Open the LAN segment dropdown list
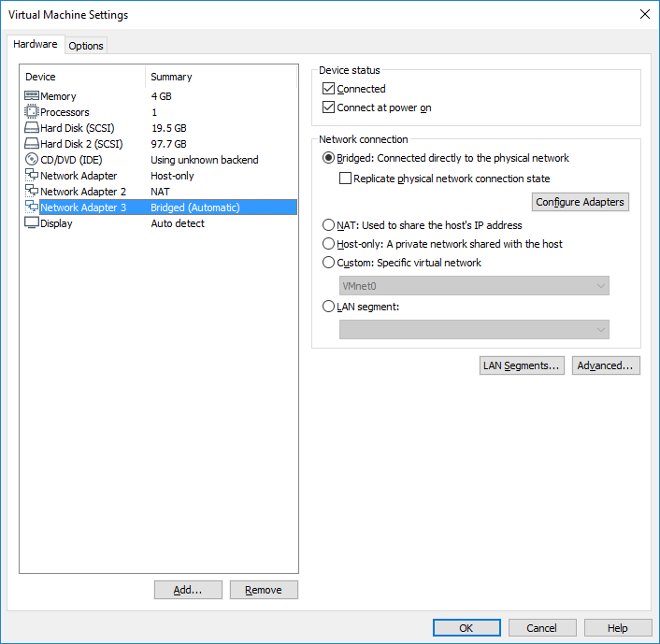The image size is (660, 644). coord(474,330)
